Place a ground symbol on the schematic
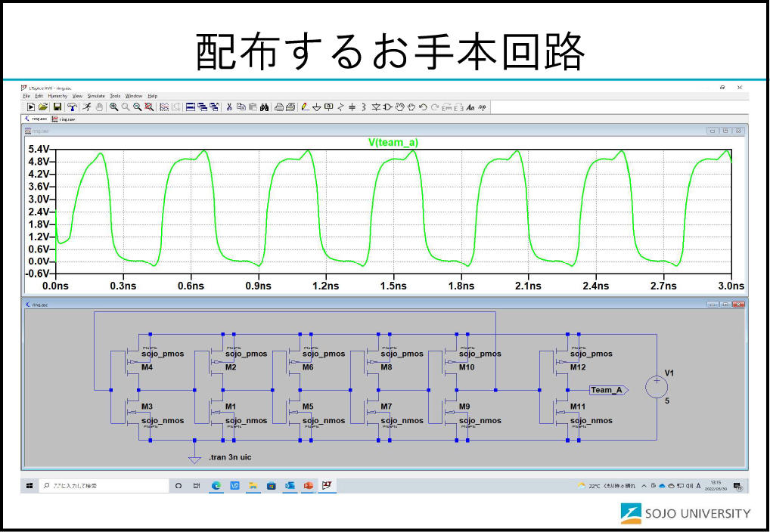The width and height of the screenshot is (770, 532). (316, 107)
